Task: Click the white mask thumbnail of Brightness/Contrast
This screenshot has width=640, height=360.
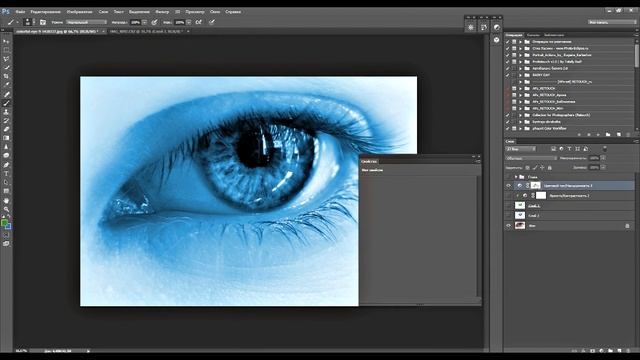Action: (541, 196)
